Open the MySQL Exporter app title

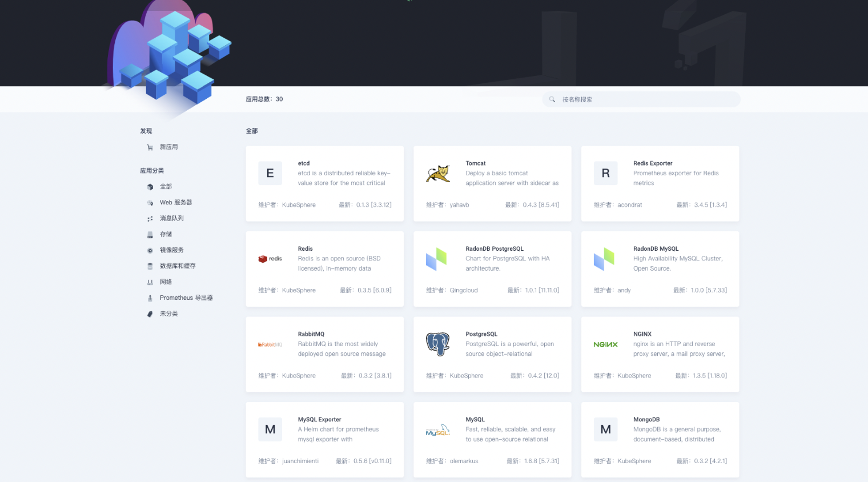(320, 420)
